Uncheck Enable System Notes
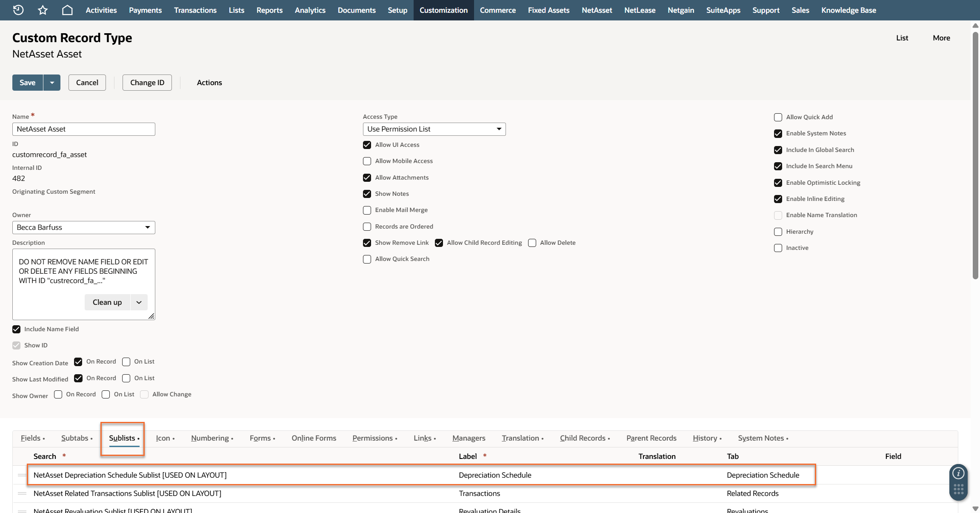 [778, 133]
